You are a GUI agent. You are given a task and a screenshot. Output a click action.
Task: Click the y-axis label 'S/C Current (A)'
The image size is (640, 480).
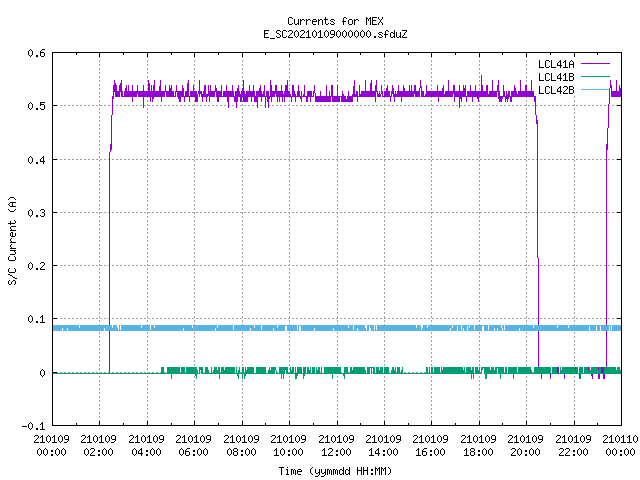pos(13,241)
